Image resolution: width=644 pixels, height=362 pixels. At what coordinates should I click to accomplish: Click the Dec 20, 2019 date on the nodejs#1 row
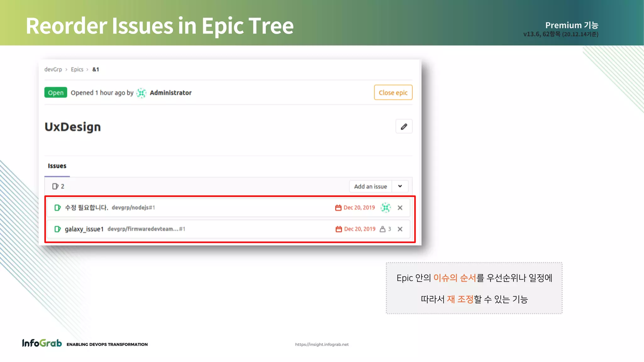pos(359,208)
